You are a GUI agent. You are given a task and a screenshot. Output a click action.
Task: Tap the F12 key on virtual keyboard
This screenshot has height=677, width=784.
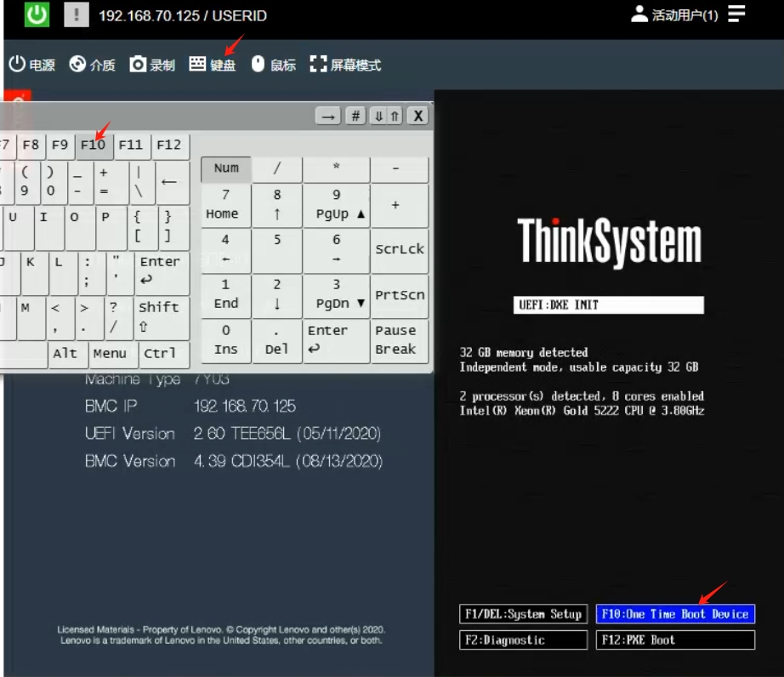pos(169,146)
